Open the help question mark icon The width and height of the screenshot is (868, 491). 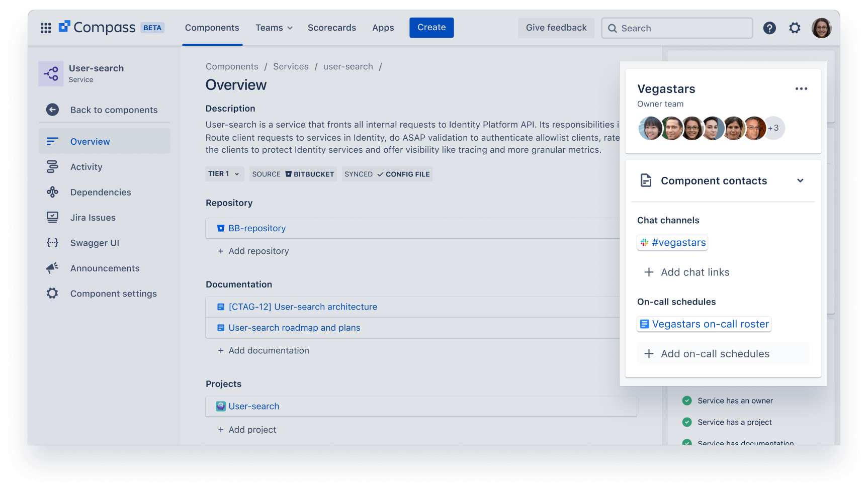point(769,28)
